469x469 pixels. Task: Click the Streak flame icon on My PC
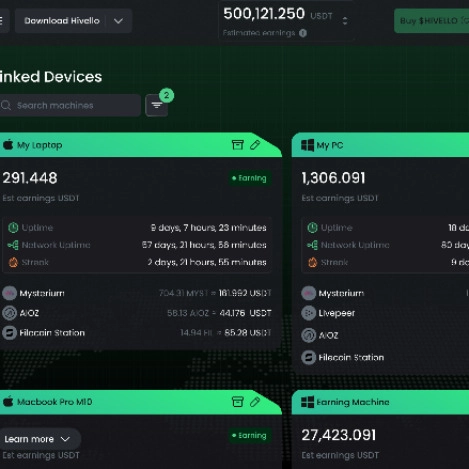pos(312,262)
